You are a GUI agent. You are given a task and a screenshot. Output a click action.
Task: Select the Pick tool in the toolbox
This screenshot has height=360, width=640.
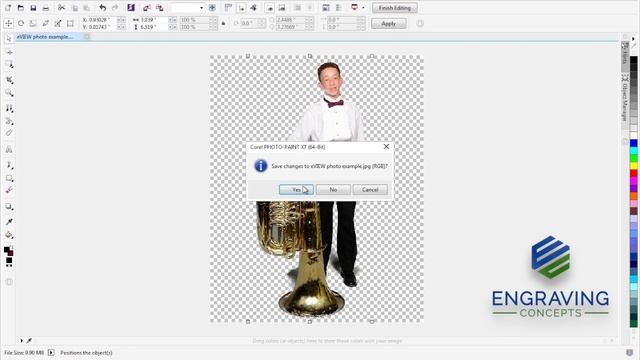pos(9,39)
